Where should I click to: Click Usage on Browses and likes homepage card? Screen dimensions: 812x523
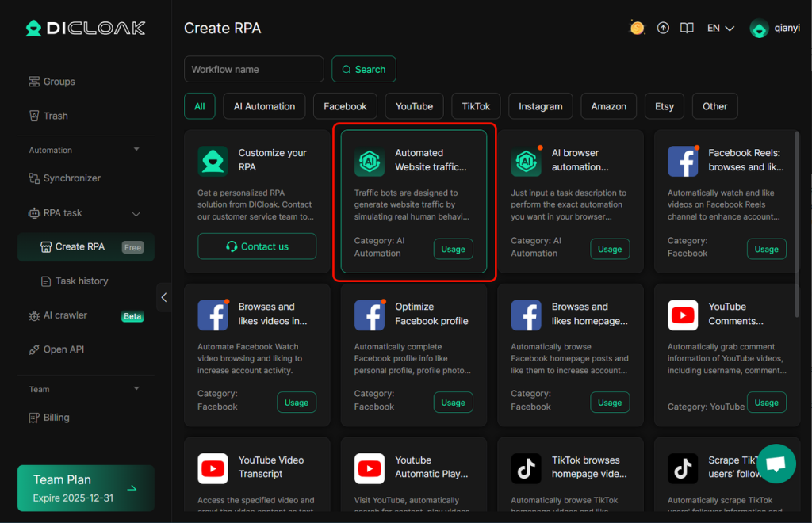click(610, 403)
